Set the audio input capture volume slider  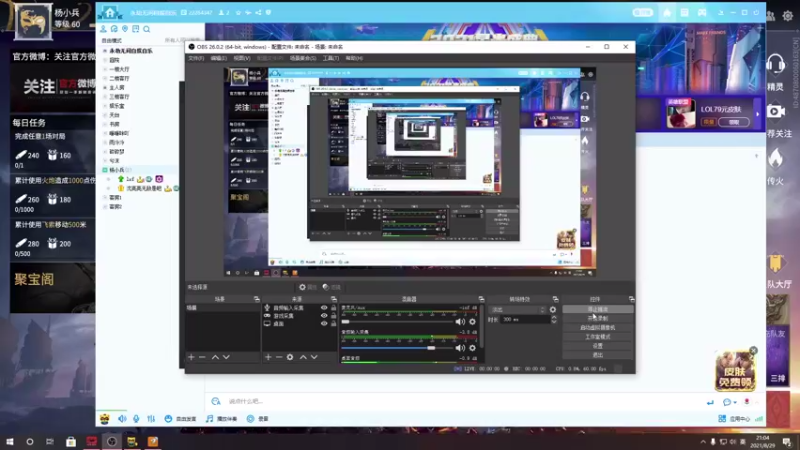point(397,348)
